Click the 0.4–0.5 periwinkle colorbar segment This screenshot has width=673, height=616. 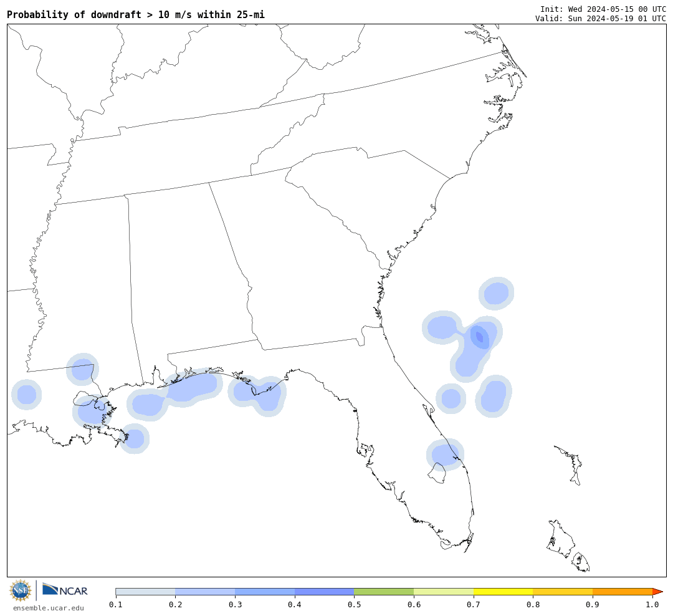pyautogui.click(x=325, y=592)
